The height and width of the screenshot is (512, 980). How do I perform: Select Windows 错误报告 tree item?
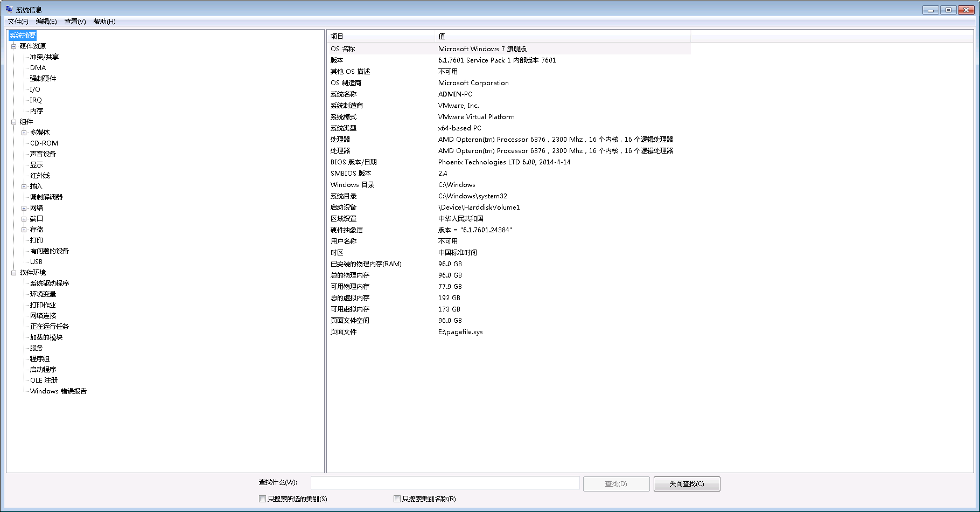pyautogui.click(x=58, y=391)
